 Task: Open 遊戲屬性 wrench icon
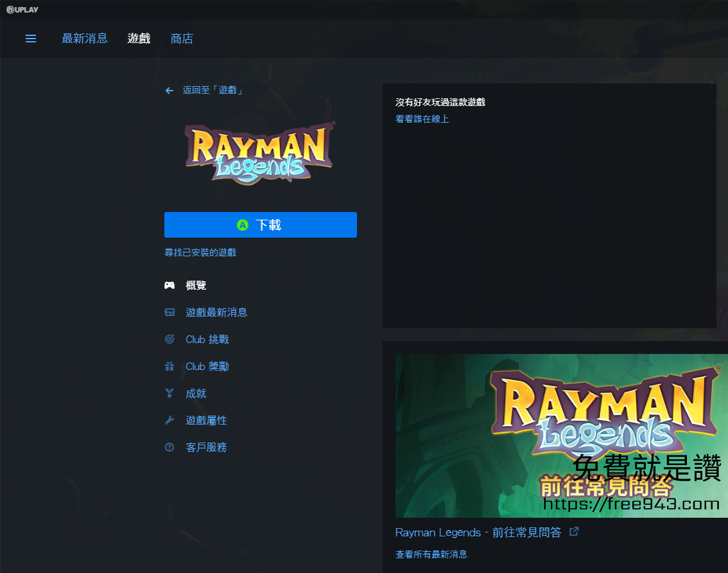[169, 420]
